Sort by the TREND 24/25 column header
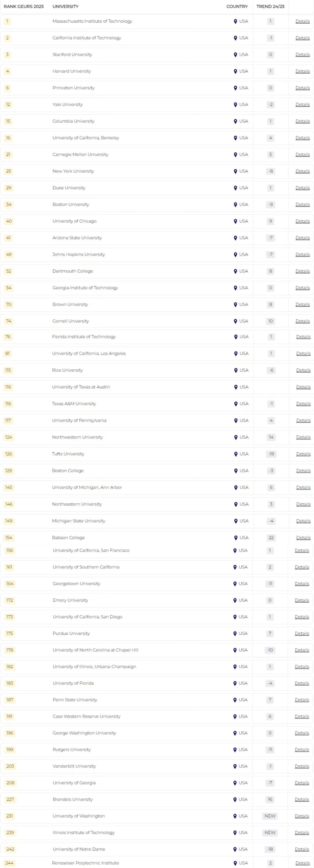This screenshot has height=868, width=314. coord(271,6)
